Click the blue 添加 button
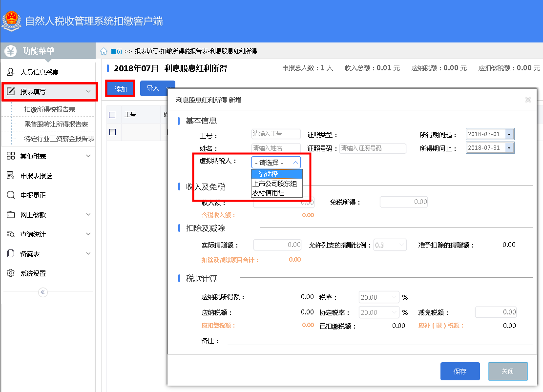The height and width of the screenshot is (392, 543). pos(121,89)
